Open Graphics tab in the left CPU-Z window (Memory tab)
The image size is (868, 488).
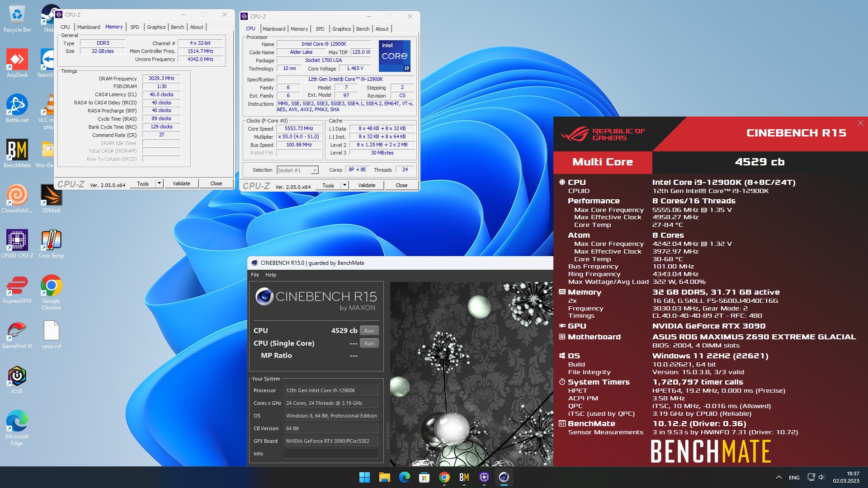tap(156, 27)
